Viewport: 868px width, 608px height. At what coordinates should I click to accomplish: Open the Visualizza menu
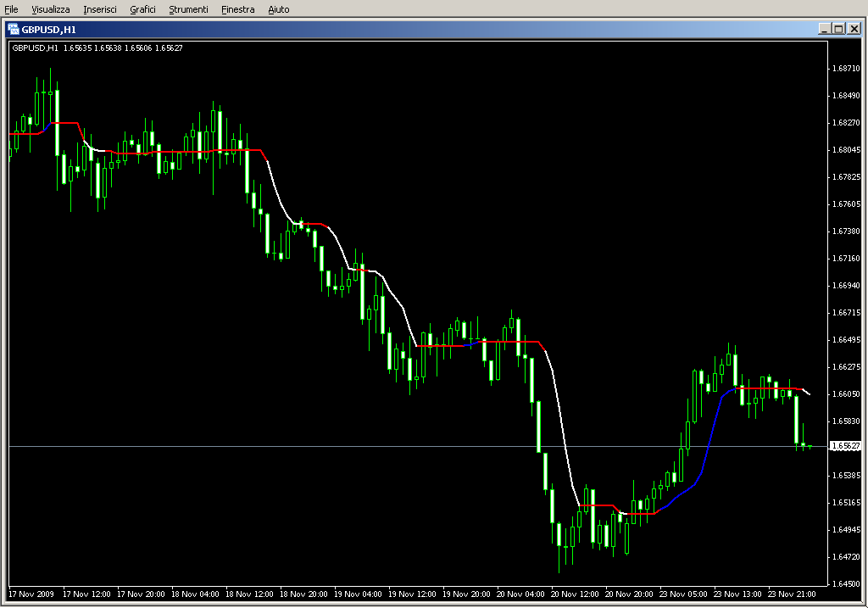50,9
